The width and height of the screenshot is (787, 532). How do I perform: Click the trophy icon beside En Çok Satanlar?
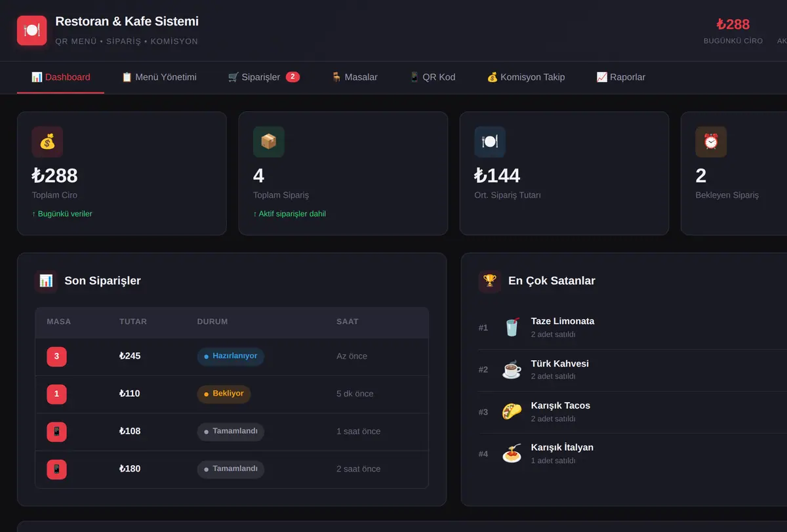pyautogui.click(x=490, y=281)
